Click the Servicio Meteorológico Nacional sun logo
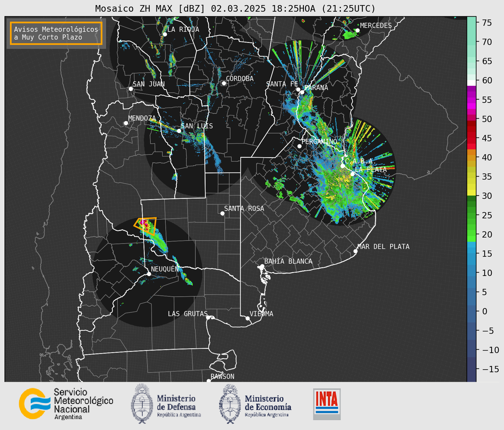Image resolution: width=504 pixels, height=430 pixels. pyautogui.click(x=34, y=403)
